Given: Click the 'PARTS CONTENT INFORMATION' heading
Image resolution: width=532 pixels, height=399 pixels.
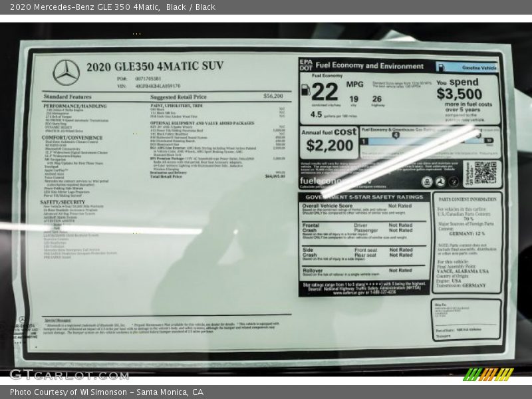Looking at the screenshot, I should coord(467,199).
